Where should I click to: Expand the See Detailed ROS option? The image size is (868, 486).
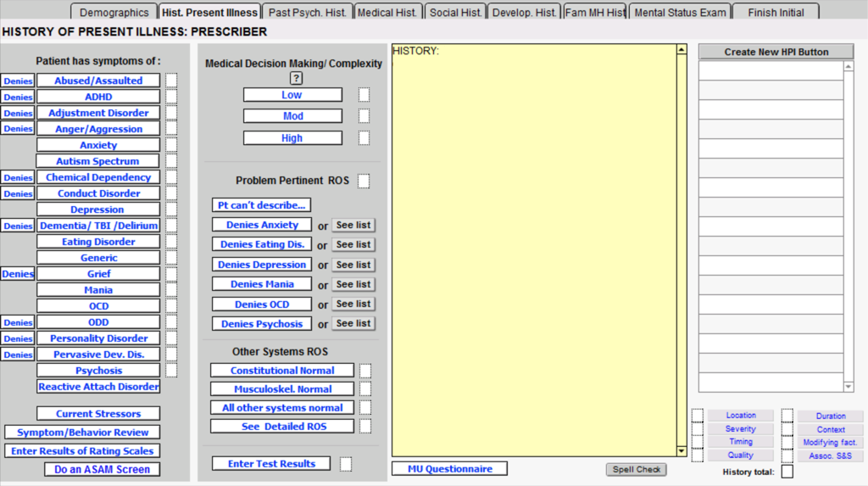pyautogui.click(x=281, y=427)
